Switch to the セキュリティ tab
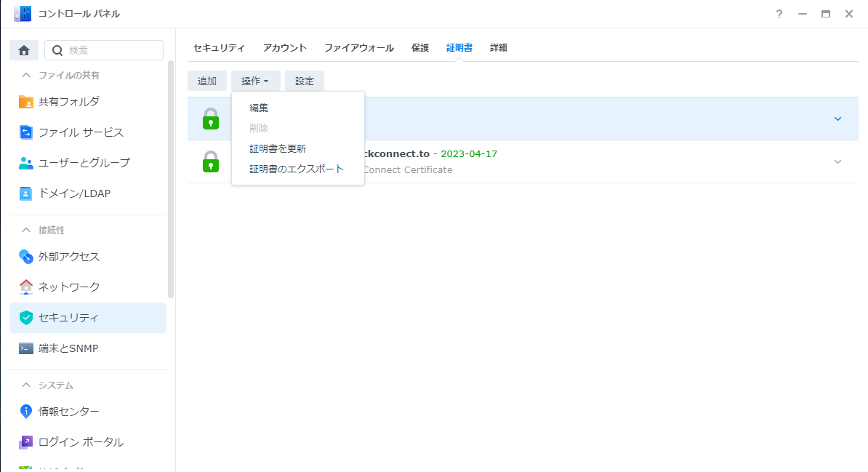The height and width of the screenshot is (472, 868). point(219,48)
